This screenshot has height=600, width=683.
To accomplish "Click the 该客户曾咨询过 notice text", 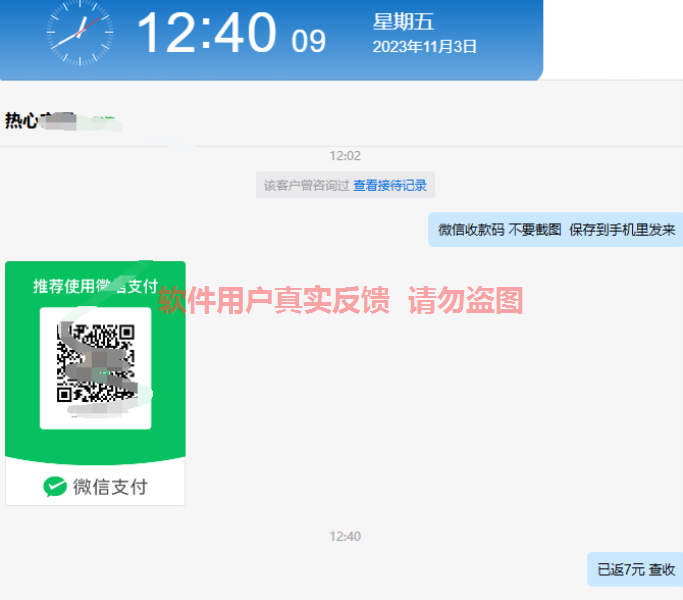I will 307,185.
